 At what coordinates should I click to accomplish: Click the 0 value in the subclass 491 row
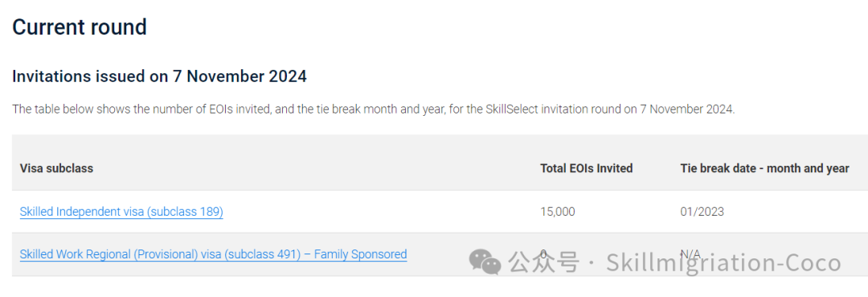(543, 254)
